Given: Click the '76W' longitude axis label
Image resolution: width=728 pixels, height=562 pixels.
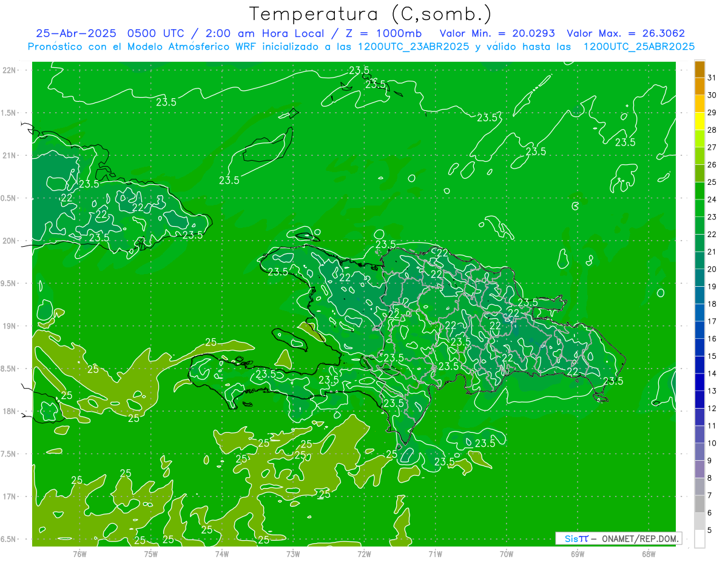Looking at the screenshot, I should [79, 554].
